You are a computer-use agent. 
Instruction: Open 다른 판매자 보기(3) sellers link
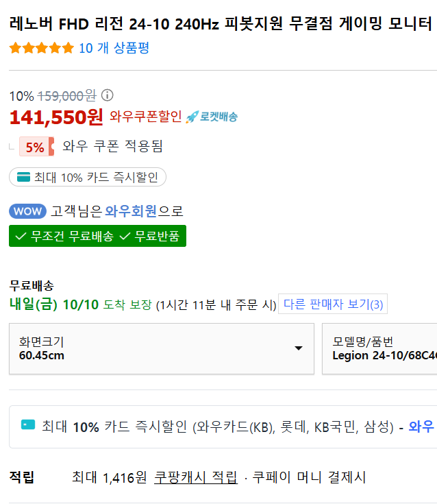tap(333, 304)
